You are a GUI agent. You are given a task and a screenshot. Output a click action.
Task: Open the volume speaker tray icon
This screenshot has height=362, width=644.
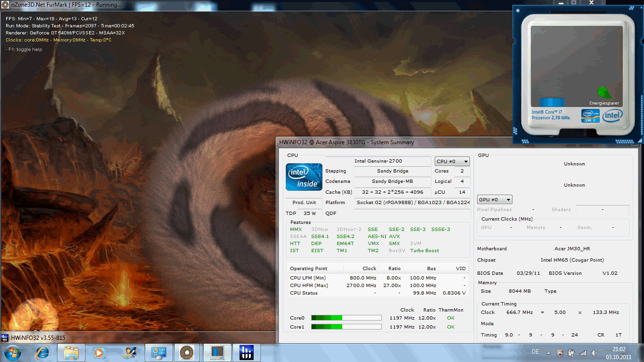[x=594, y=353]
